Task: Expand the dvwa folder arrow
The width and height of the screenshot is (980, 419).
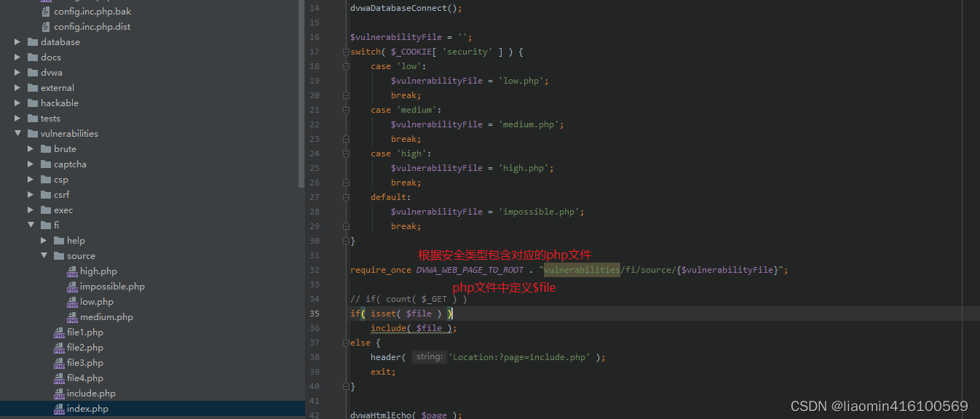Action: click(x=17, y=73)
